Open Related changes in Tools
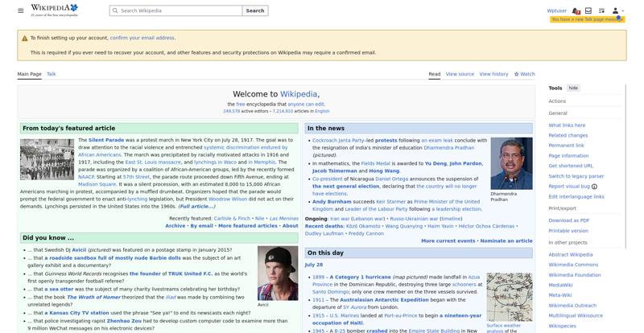The width and height of the screenshot is (644, 333). 568,135
